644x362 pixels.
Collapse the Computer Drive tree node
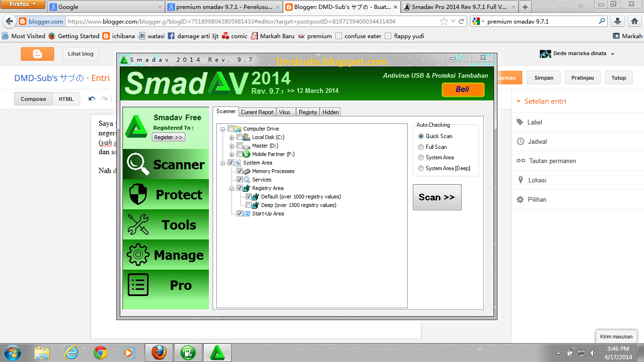point(223,129)
